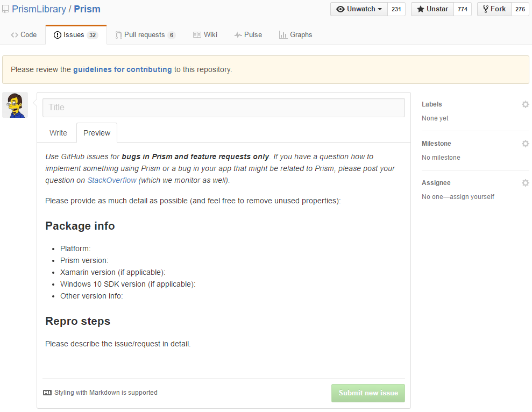Screen dimensions: 532x412
Task: Click the Assignee heading
Action: tap(436, 183)
